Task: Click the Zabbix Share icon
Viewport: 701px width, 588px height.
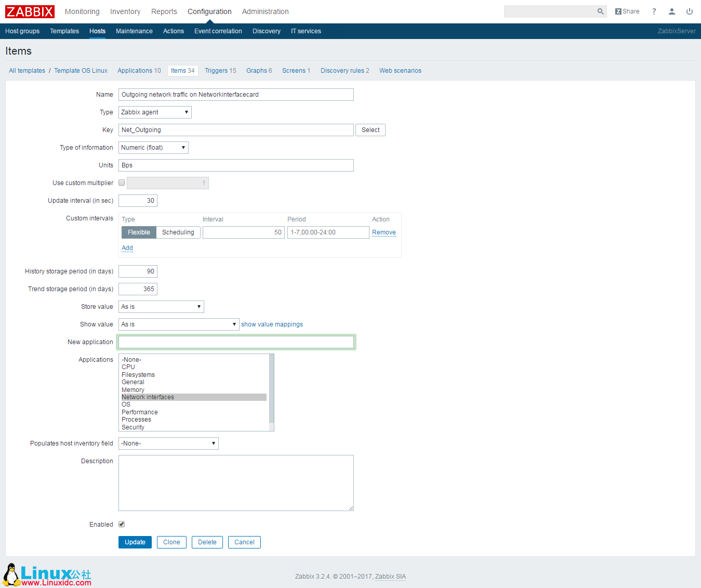Action: tap(627, 11)
